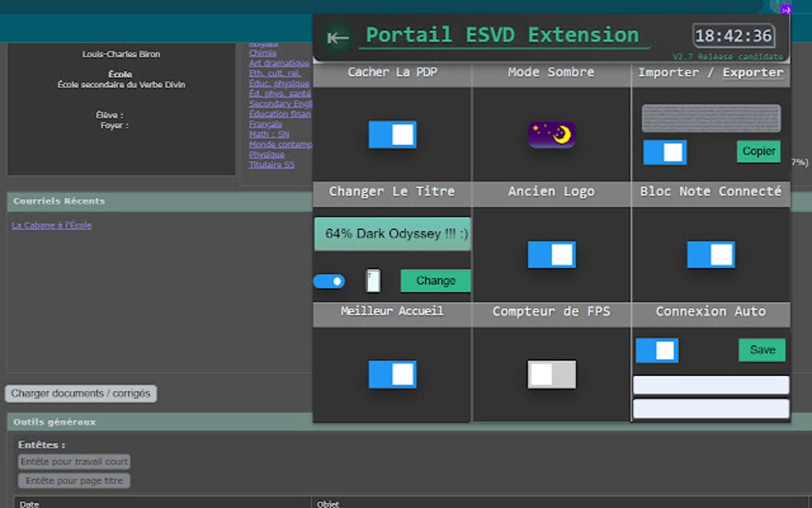Open the Physique course link

pyautogui.click(x=266, y=154)
